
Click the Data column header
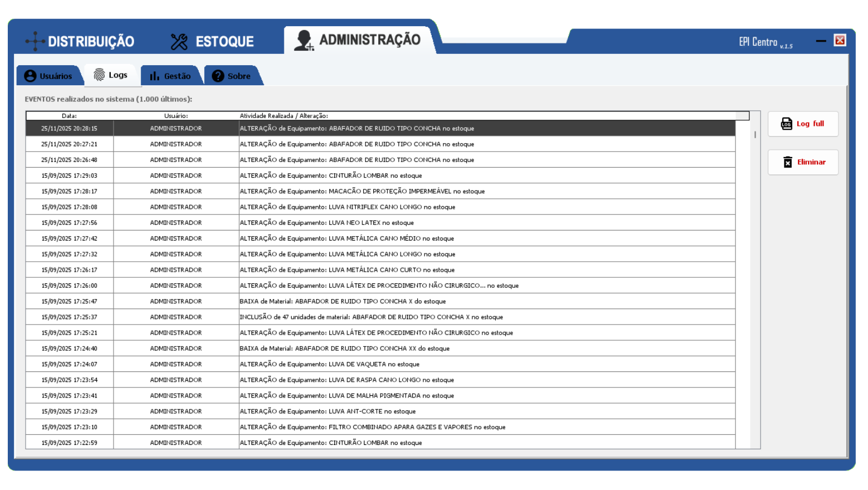tap(69, 116)
